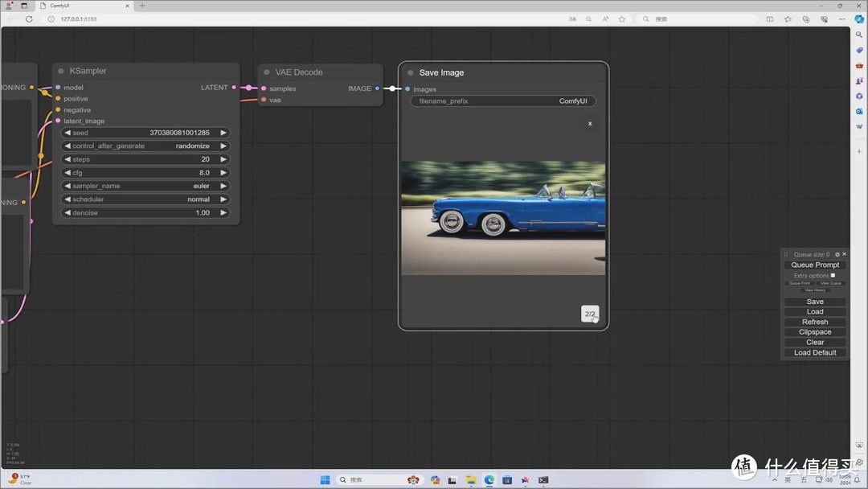Collapse the Save Image node via its dot
Screen dimensions: 868x489
410,72
